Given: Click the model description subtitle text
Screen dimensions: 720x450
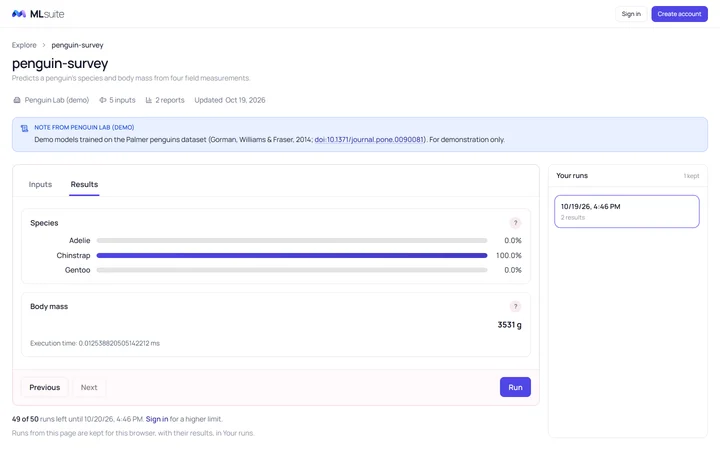Looking at the screenshot, I should [131, 79].
